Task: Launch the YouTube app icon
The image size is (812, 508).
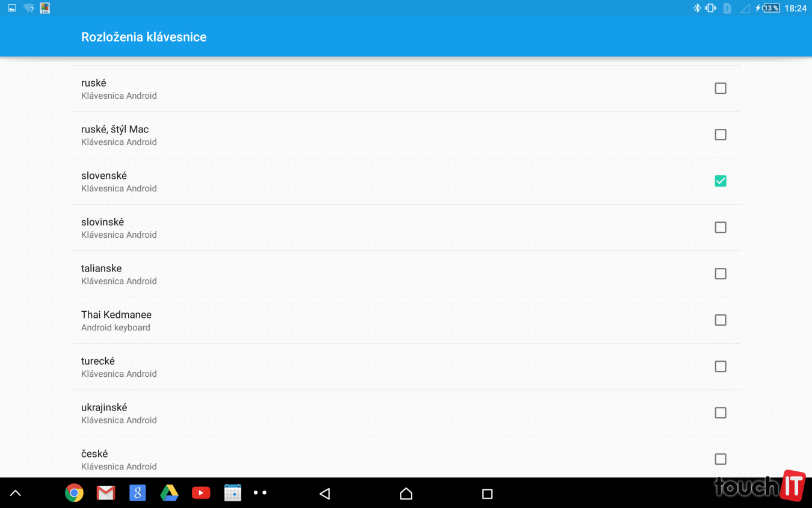Action: pyautogui.click(x=201, y=494)
